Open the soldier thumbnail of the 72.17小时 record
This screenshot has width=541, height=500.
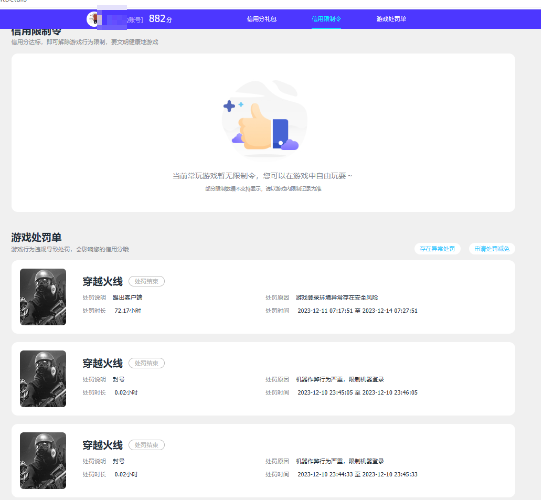point(43,297)
